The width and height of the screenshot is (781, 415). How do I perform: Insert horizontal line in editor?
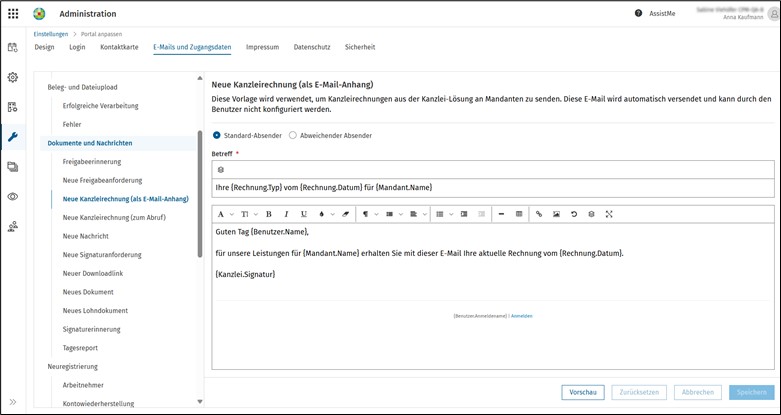click(501, 214)
